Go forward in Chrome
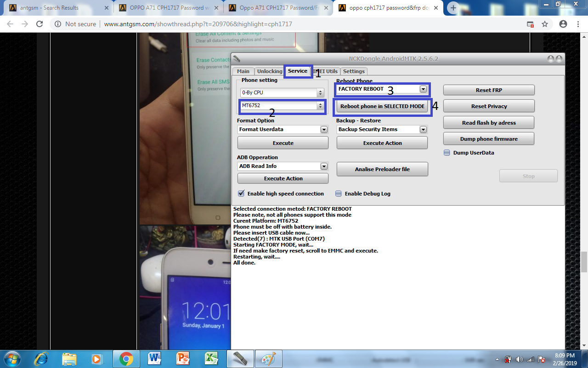The image size is (588, 368). [25, 24]
